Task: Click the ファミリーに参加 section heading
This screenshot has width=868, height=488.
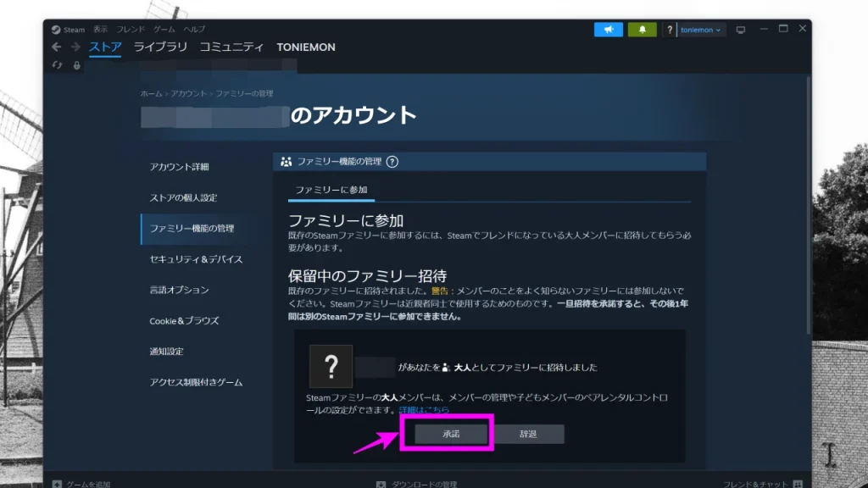Action: (346, 220)
